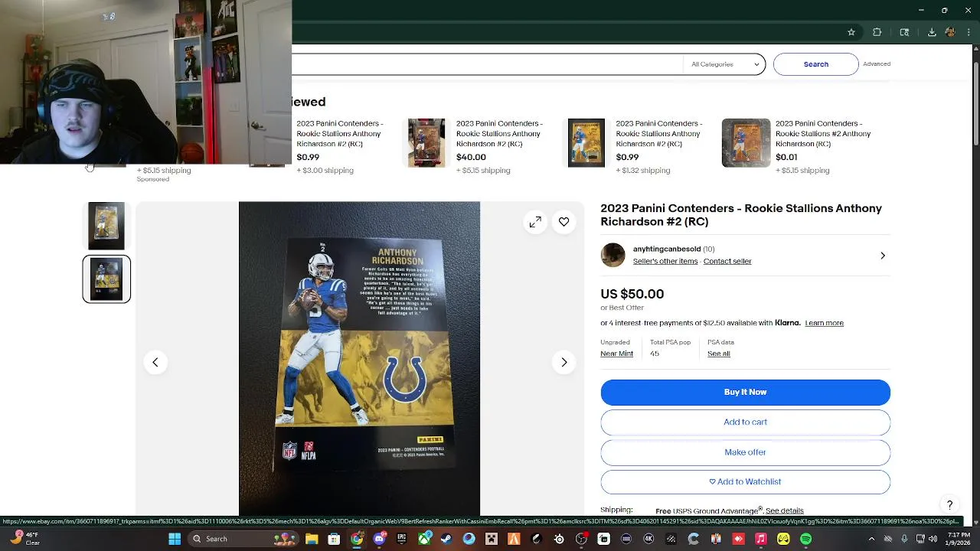This screenshot has height=551, width=980.
Task: Open PSA data See all link
Action: click(718, 354)
